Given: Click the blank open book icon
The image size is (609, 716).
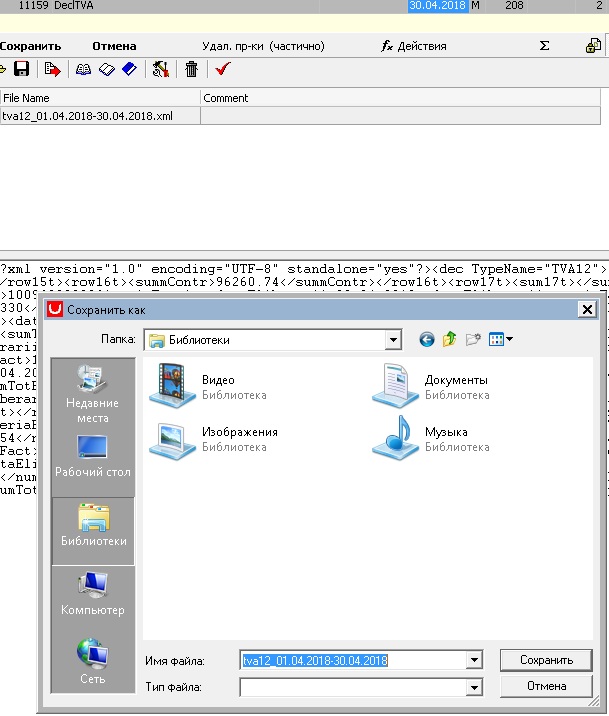Looking at the screenshot, I should (x=107, y=69).
